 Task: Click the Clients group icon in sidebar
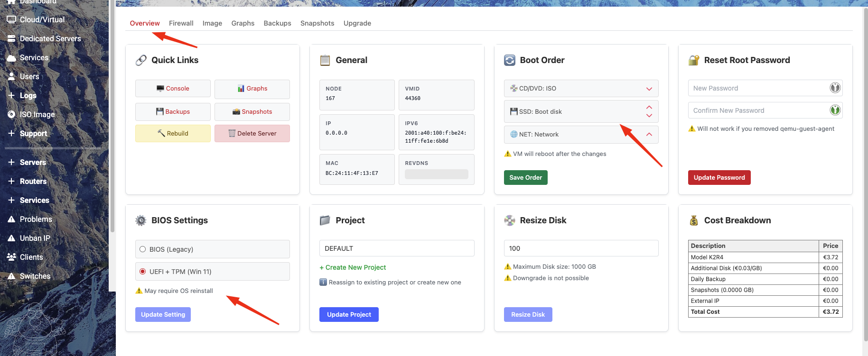tap(11, 257)
